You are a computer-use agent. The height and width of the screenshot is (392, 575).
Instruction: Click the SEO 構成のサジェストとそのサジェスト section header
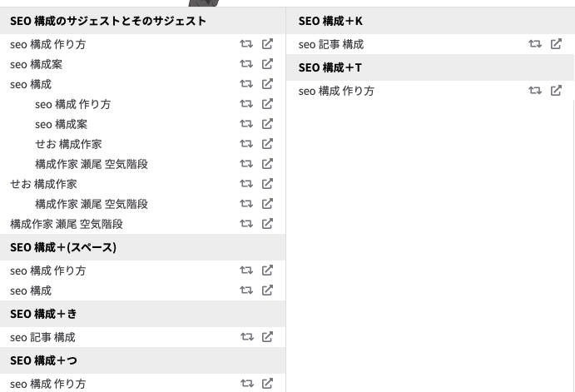click(x=108, y=20)
